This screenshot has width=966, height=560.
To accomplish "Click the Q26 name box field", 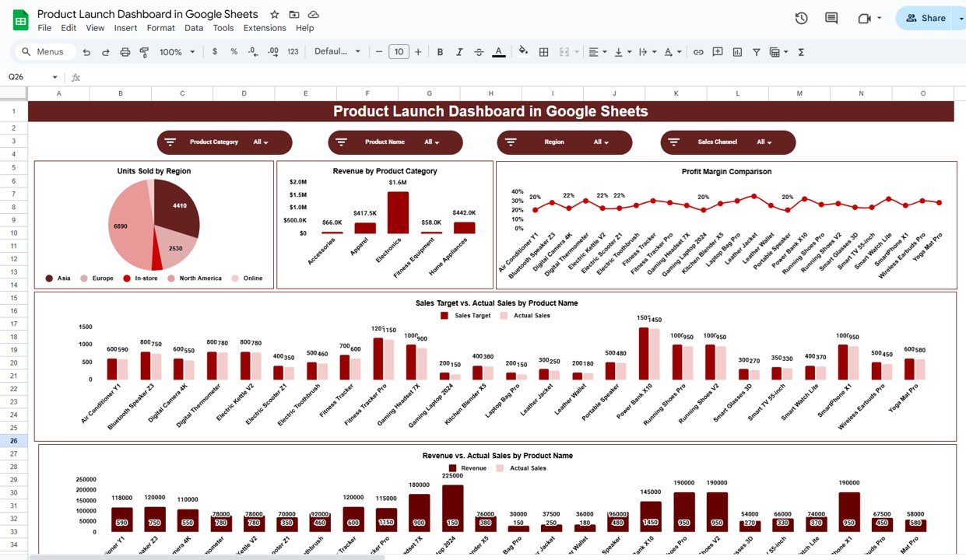I will click(25, 77).
